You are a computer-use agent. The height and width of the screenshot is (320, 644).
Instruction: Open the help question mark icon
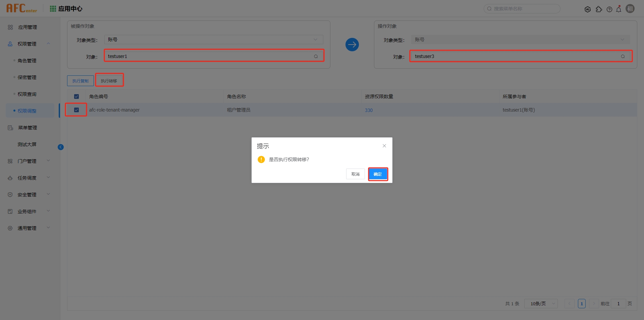pyautogui.click(x=609, y=9)
